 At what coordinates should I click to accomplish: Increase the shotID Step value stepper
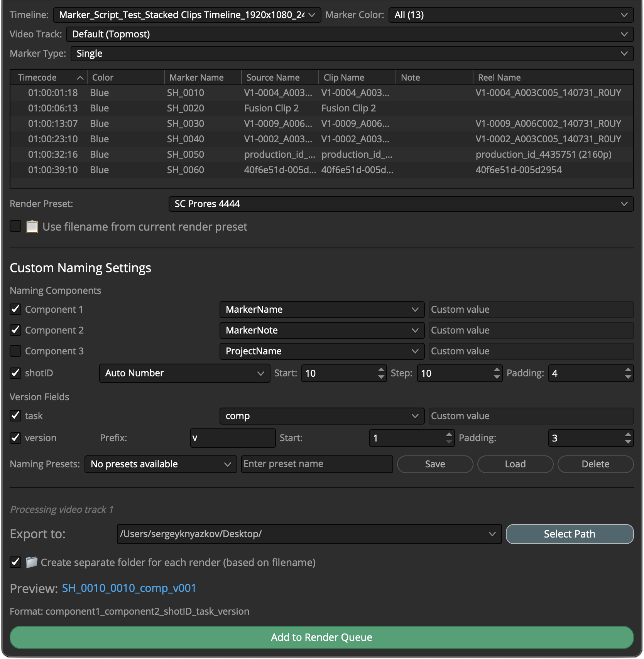pyautogui.click(x=497, y=369)
